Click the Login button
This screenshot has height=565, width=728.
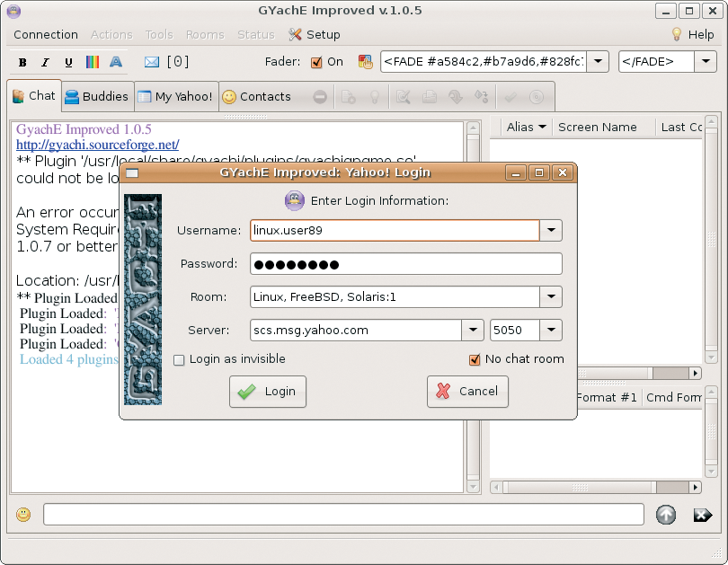pyautogui.click(x=268, y=392)
